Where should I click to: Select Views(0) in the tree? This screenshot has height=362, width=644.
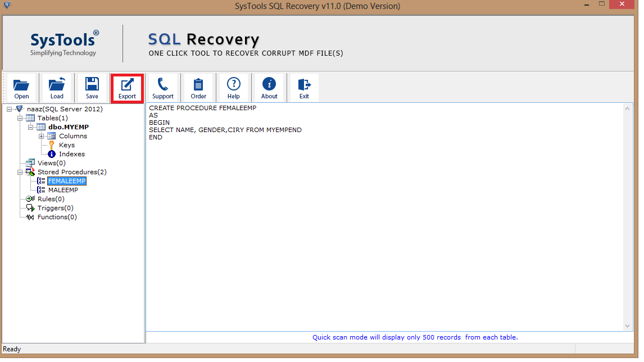pos(51,163)
